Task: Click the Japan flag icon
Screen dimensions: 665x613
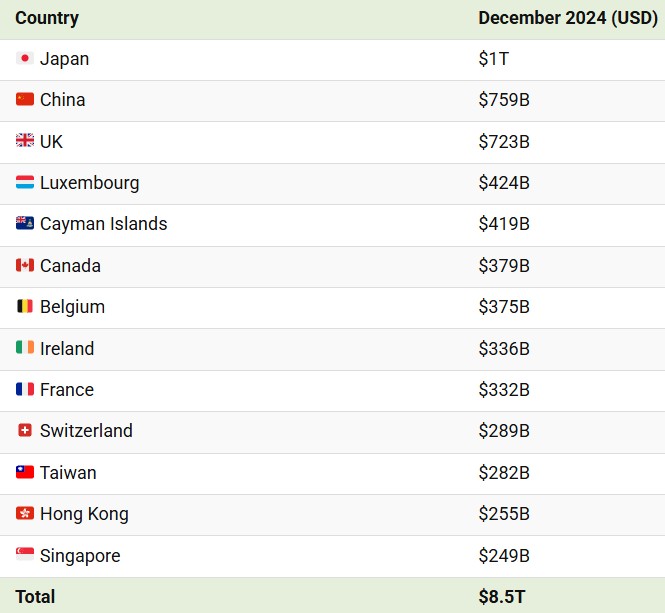Action: pos(25,59)
